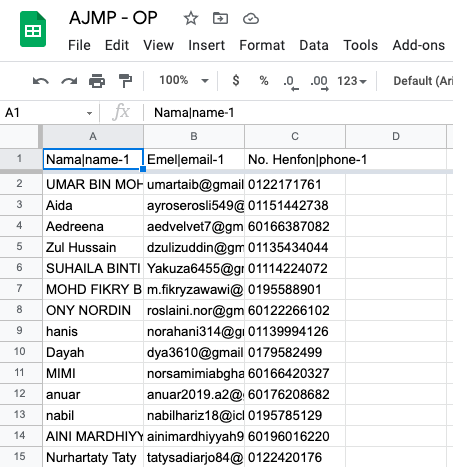
Task: Print the spreadsheet
Action: (97, 81)
